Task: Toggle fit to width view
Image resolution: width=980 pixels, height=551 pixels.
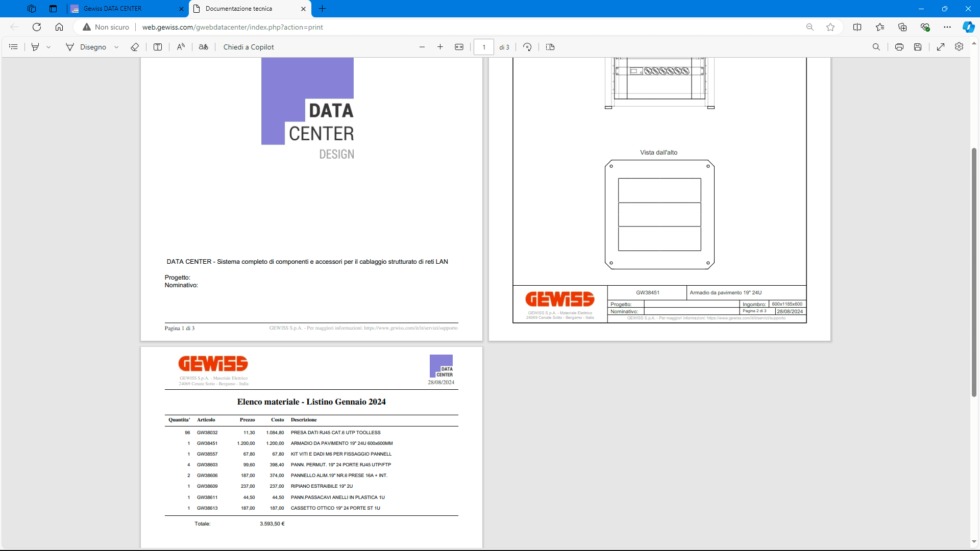Action: [459, 47]
